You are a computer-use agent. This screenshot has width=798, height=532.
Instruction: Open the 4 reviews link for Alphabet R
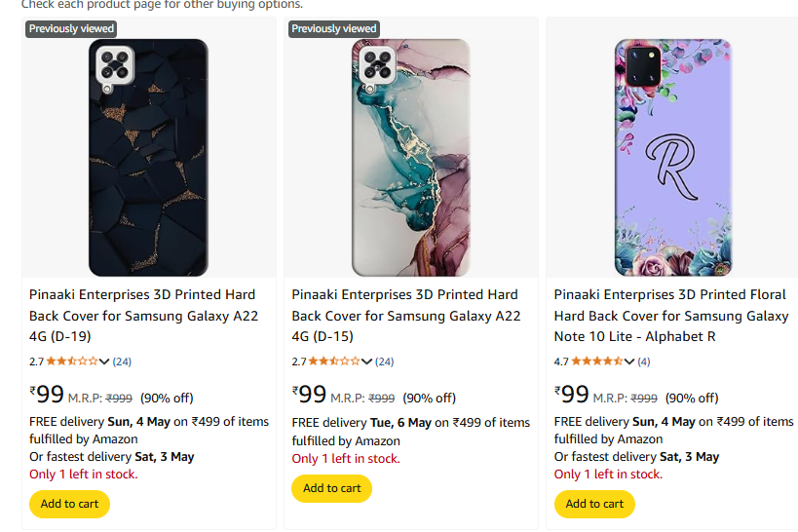pyautogui.click(x=644, y=361)
